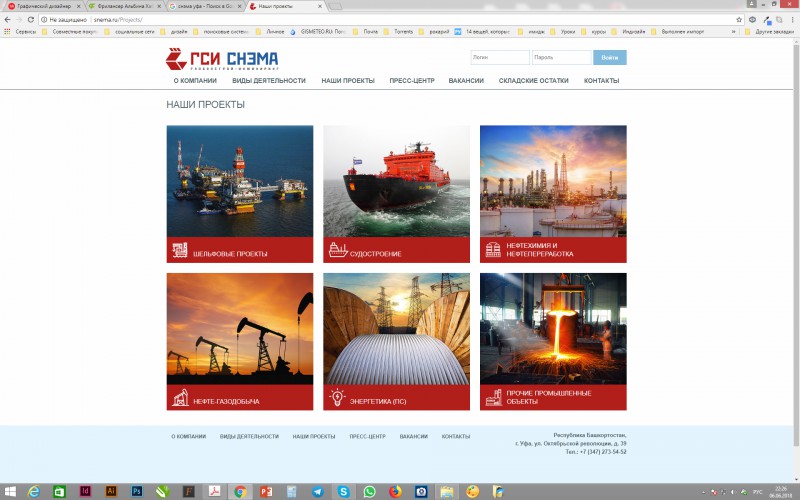This screenshot has width=800, height=500.
Task: Open ВАКАНСИИ in the top menu
Action: click(466, 81)
